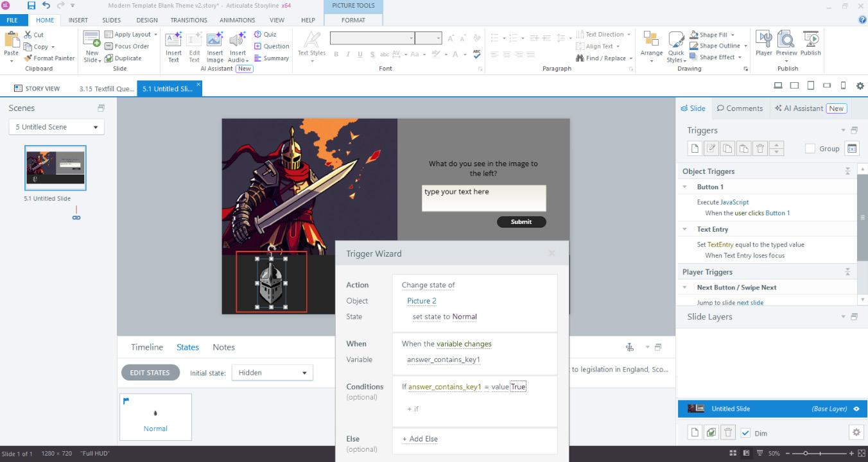
Task: Click the Submit button on the slide
Action: click(521, 222)
